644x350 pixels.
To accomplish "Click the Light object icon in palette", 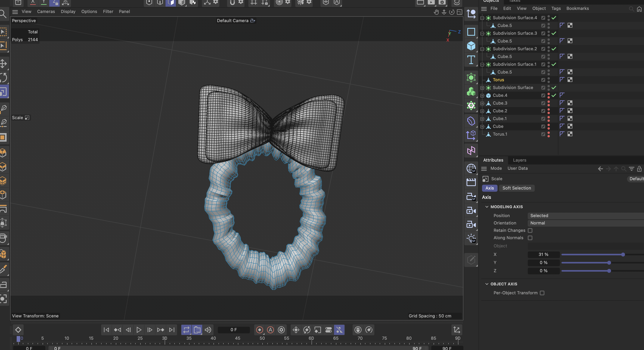I will [x=471, y=238].
